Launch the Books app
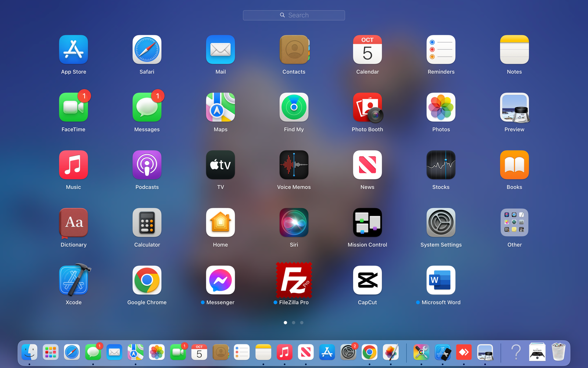588x368 pixels. click(514, 165)
